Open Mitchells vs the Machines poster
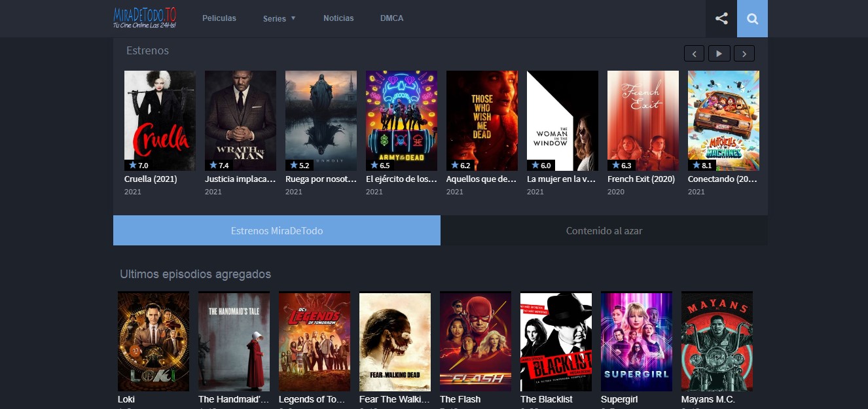 point(723,120)
